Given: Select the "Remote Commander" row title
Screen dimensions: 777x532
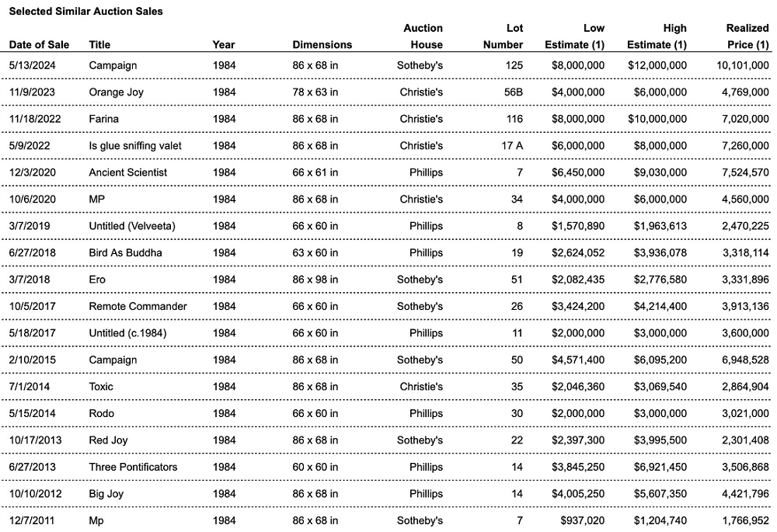Looking at the screenshot, I should [138, 306].
